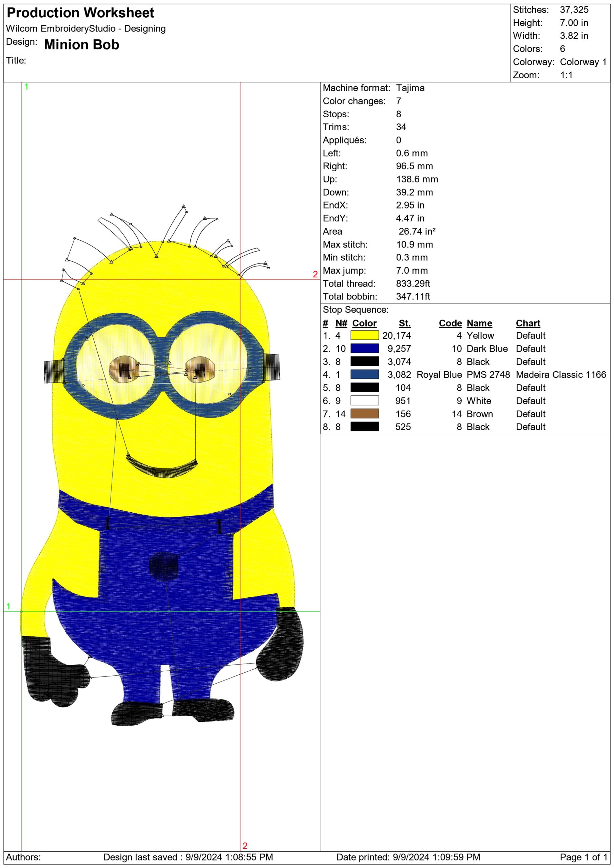Click the stitch count '20,174' in stop 1
The height and width of the screenshot is (868, 614).
point(397,335)
